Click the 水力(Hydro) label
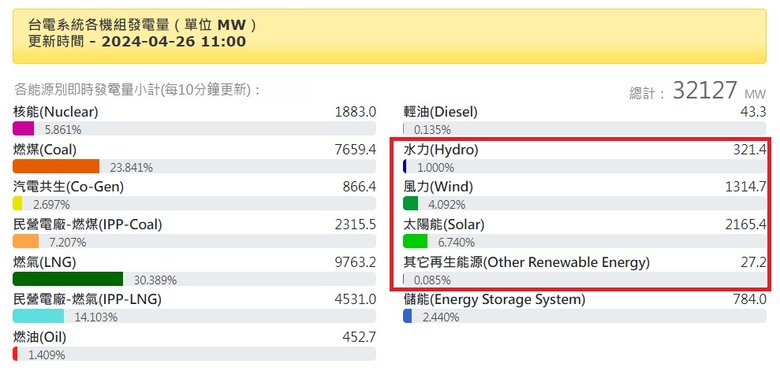Viewport: 780px width, 371px height. click(440, 149)
